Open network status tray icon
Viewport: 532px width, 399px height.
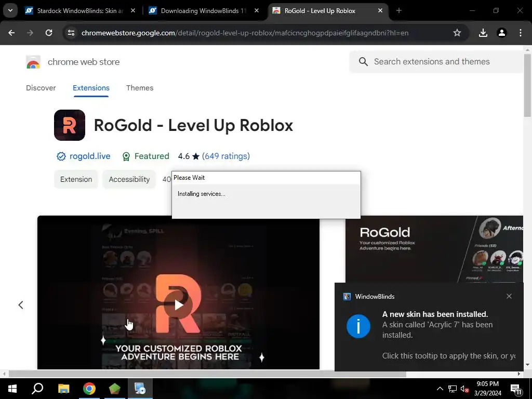pos(453,389)
